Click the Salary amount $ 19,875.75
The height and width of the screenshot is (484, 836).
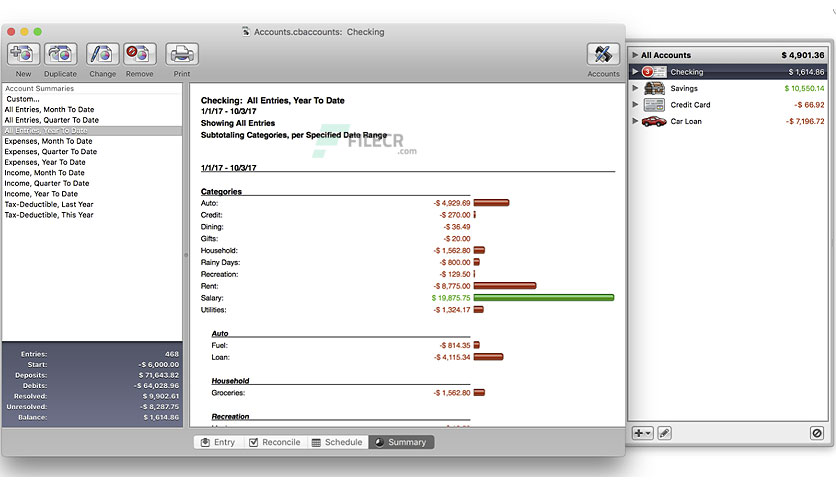click(x=451, y=298)
